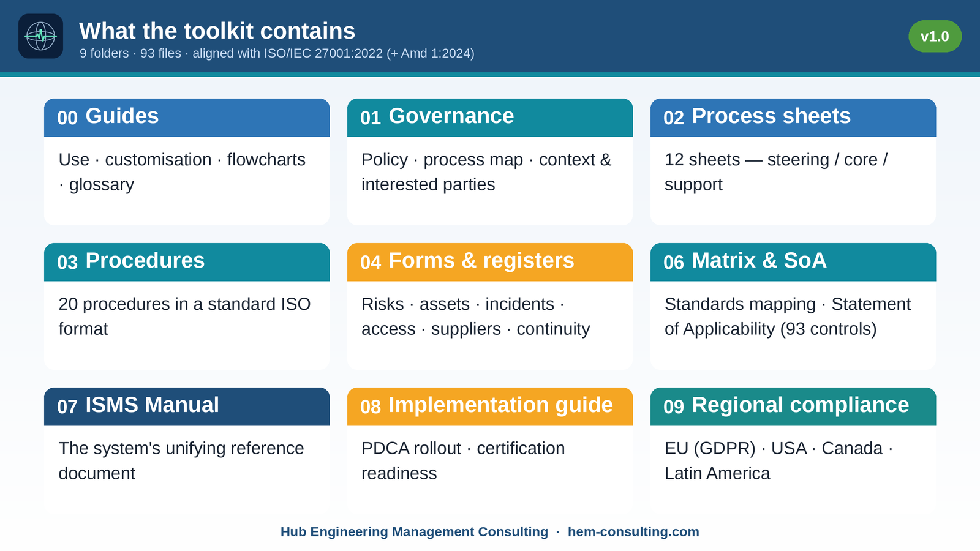This screenshot has width=980, height=551.
Task: Select the 03 Procedures card header
Action: 187,262
